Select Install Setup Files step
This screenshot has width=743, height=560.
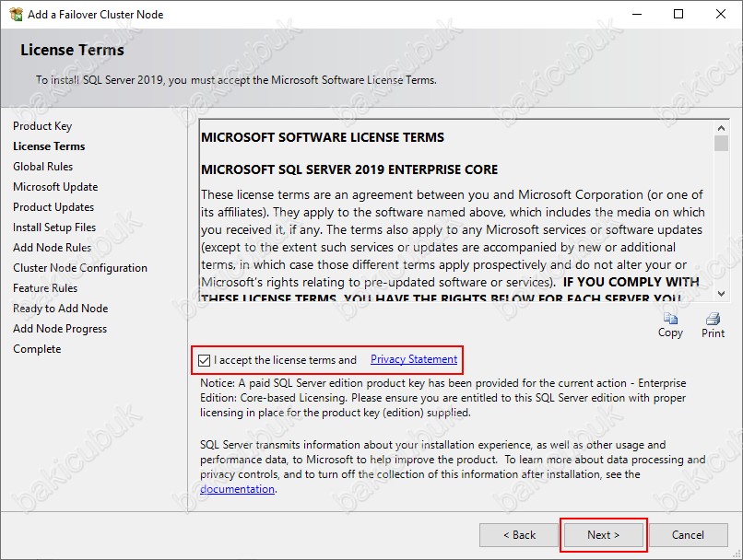54,227
